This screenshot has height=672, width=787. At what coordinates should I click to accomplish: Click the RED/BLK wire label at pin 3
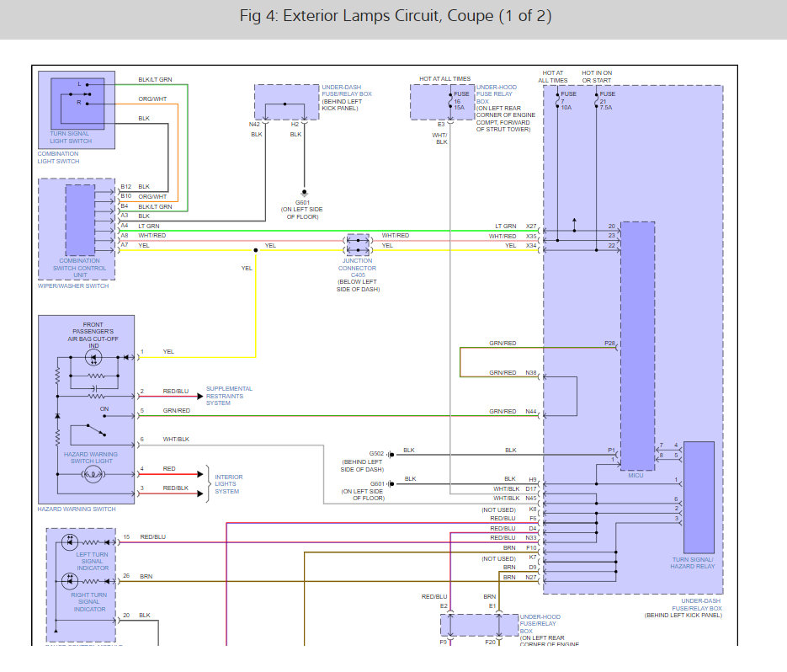point(176,488)
